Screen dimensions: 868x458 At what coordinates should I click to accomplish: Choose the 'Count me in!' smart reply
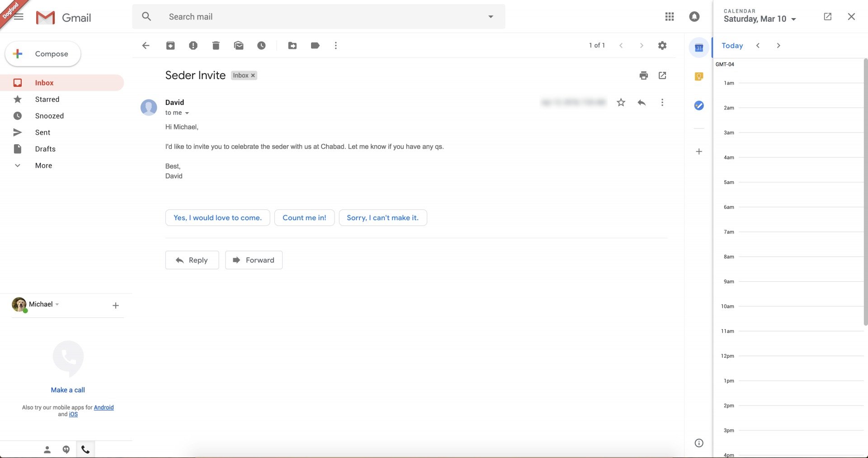point(304,217)
